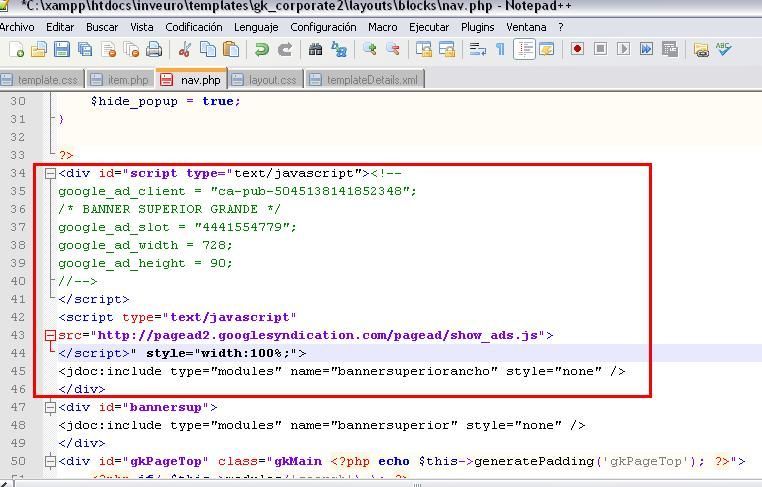762x487 pixels.
Task: Open the Lenguaje menu
Action: click(256, 27)
